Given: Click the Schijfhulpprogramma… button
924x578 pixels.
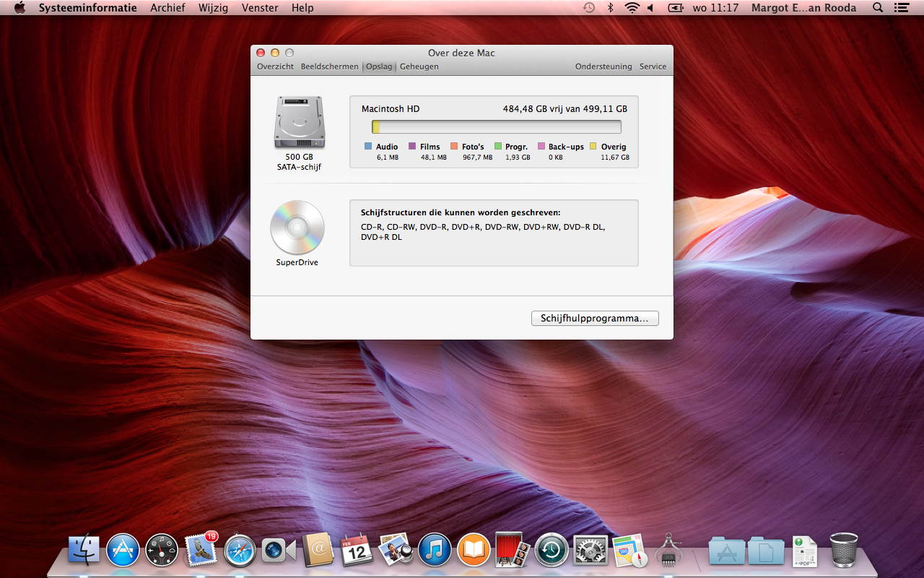Looking at the screenshot, I should pyautogui.click(x=595, y=319).
